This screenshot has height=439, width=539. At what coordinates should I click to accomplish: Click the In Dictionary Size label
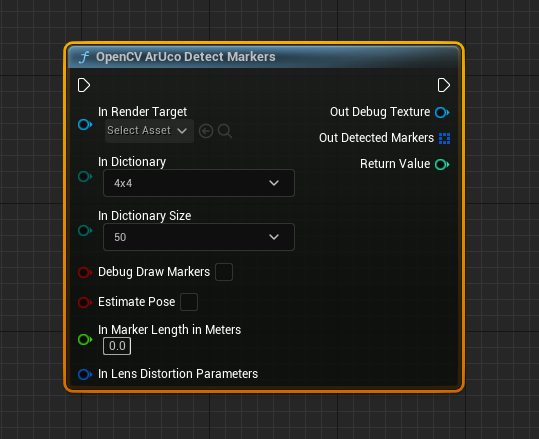[144, 216]
